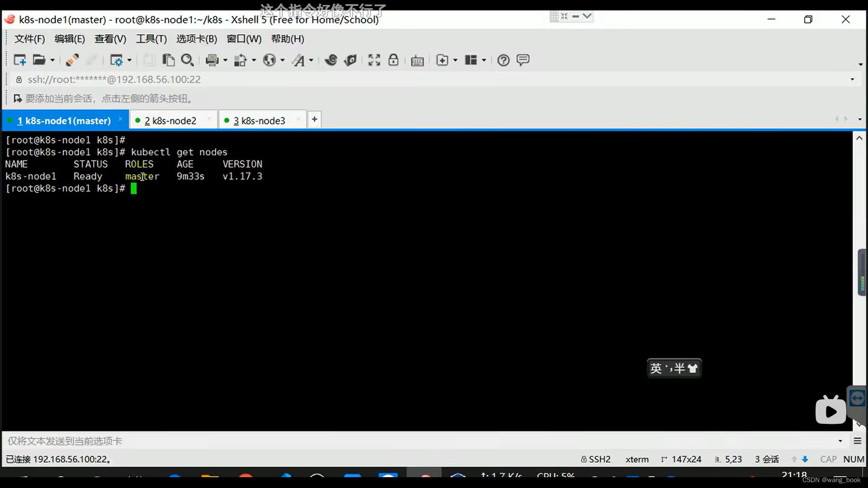This screenshot has height=488, width=868.
Task: Open the layout grid icon in toolbar
Action: (x=471, y=60)
